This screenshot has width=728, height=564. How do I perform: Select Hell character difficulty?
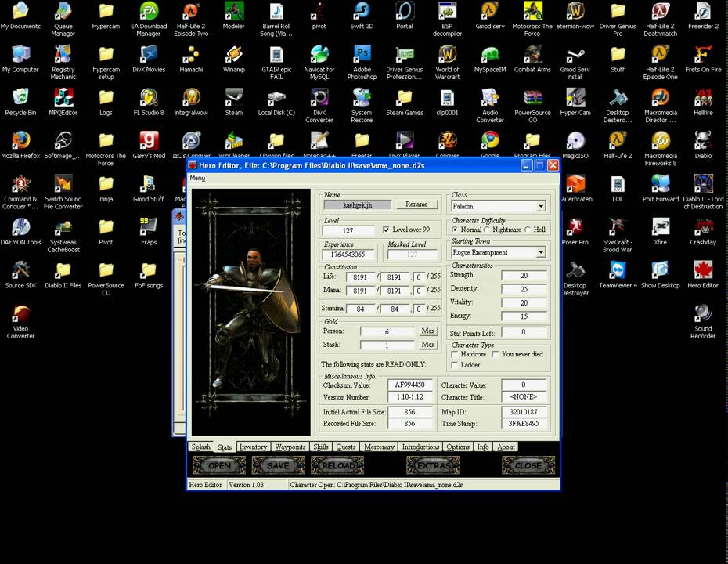(528, 230)
